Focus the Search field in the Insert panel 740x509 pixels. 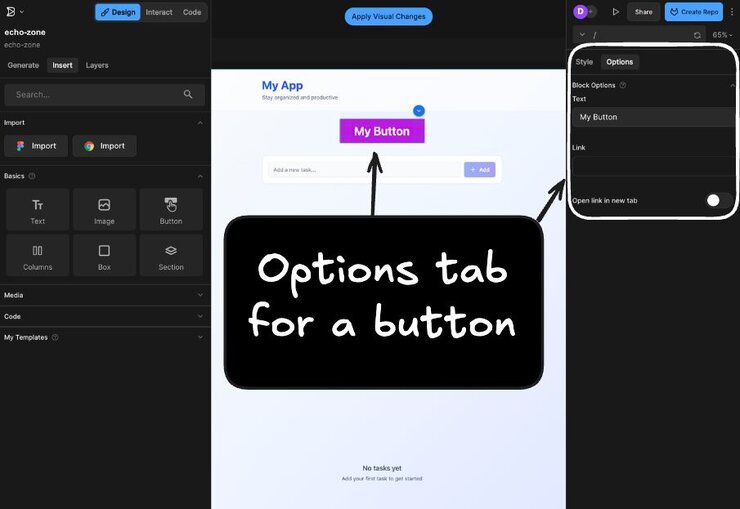(x=104, y=94)
